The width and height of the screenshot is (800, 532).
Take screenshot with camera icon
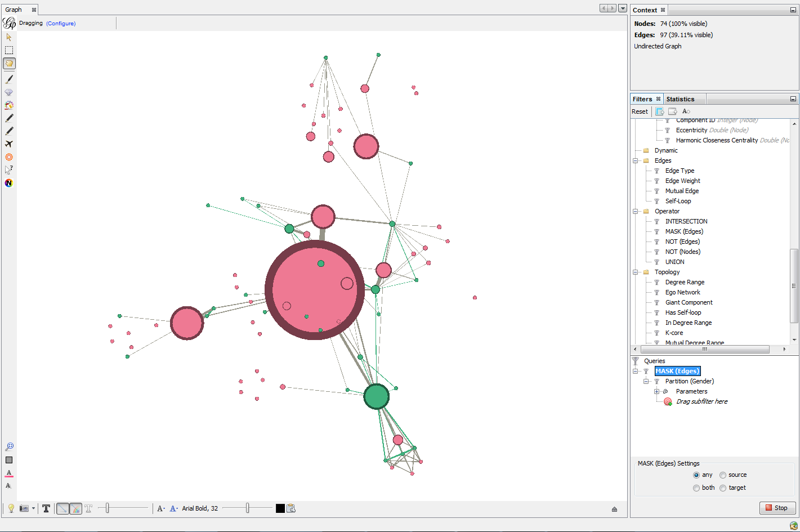pos(24,508)
